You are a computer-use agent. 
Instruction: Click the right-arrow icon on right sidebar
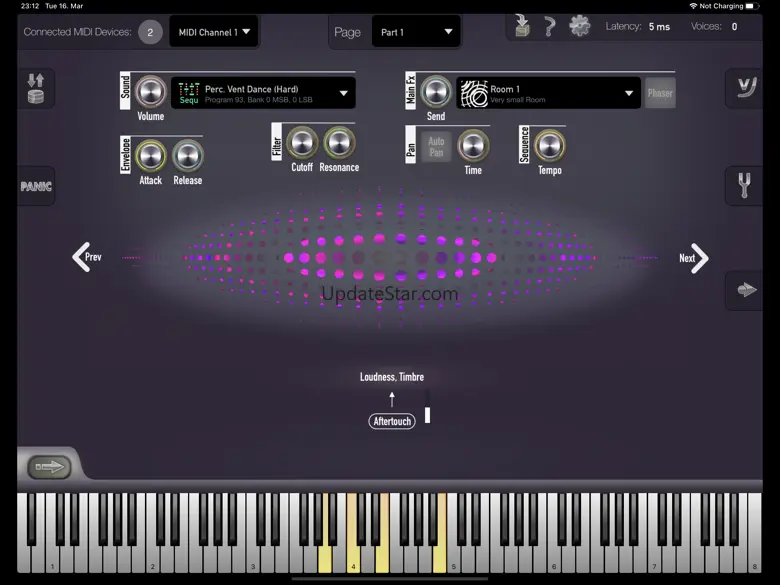(744, 290)
